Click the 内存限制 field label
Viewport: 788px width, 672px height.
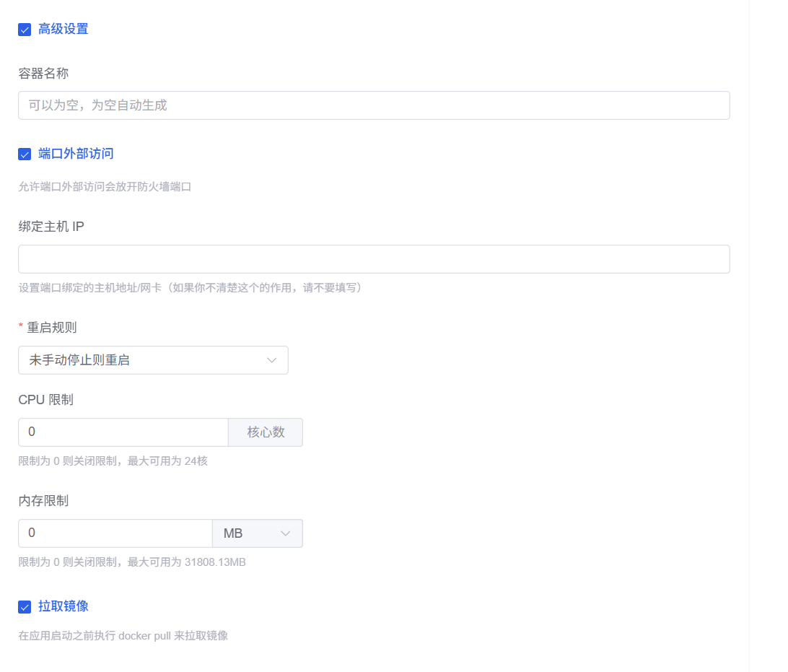coord(43,500)
